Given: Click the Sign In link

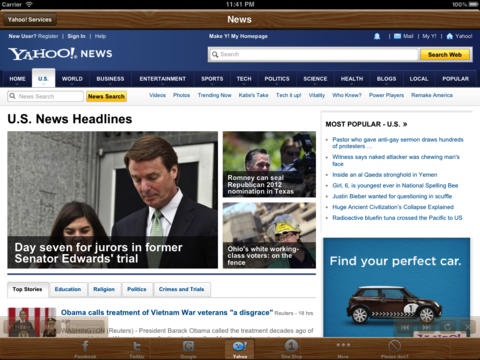Looking at the screenshot, I should pyautogui.click(x=76, y=36).
